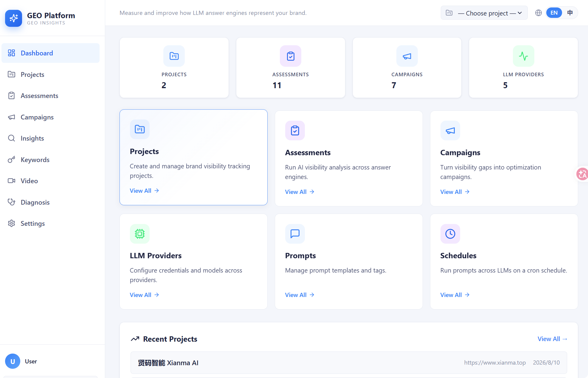Screen dimensions: 588x378
Task: Click megaphone icon in Campaigns feature card
Action: pos(450,130)
